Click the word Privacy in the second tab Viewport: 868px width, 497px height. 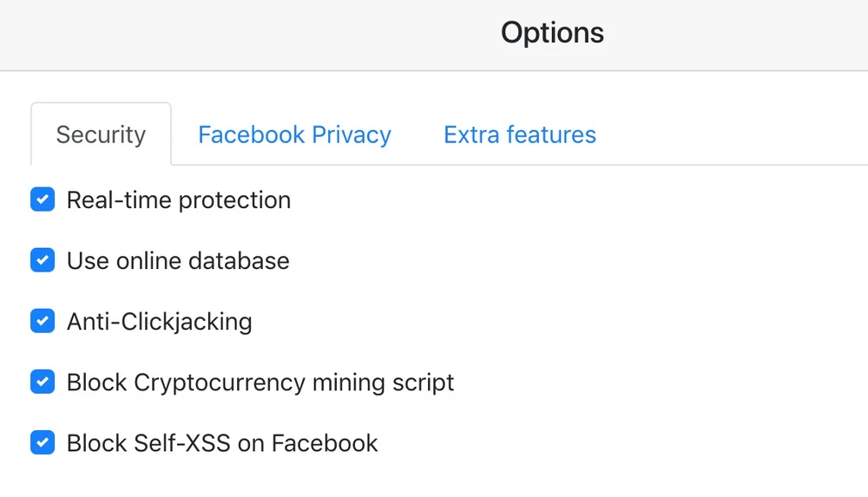tap(352, 135)
